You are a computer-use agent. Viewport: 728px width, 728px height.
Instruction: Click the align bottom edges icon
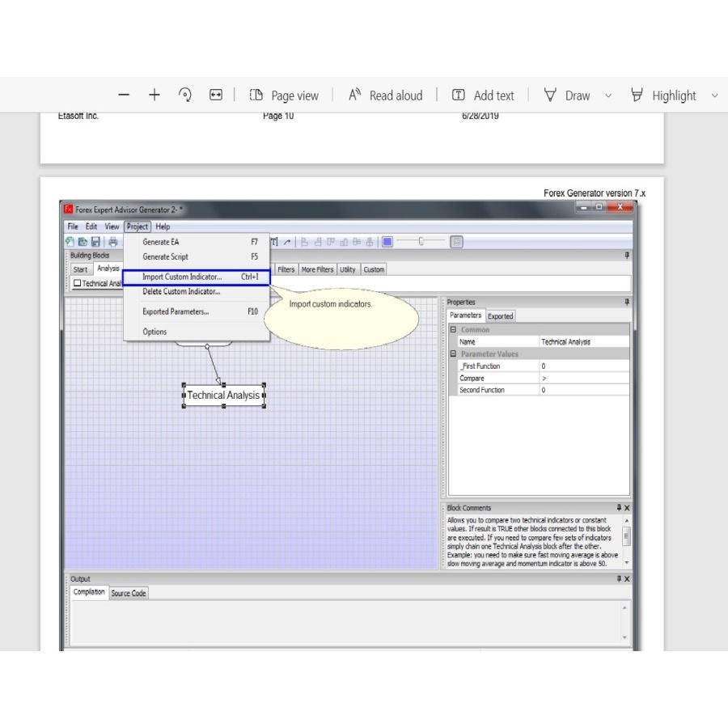click(344, 241)
